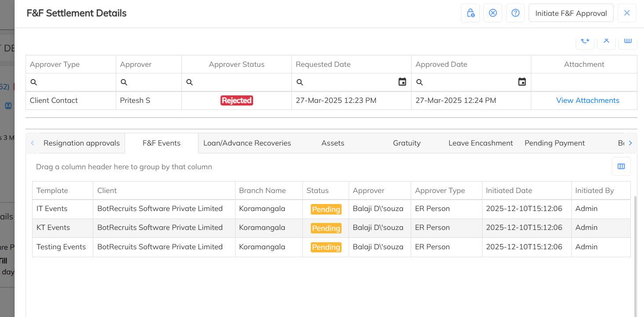Open the View Attachments link

[587, 101]
